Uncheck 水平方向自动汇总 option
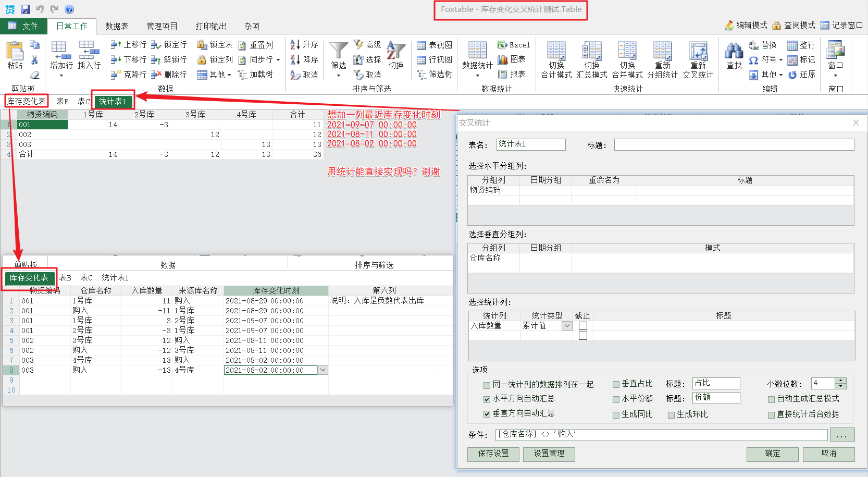The height and width of the screenshot is (477, 868). tap(487, 399)
